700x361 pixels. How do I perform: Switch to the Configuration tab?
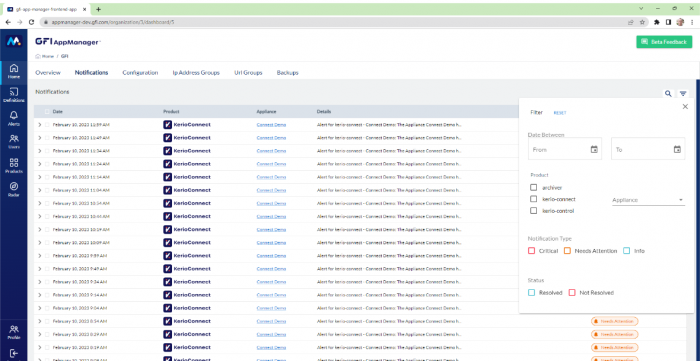click(140, 72)
